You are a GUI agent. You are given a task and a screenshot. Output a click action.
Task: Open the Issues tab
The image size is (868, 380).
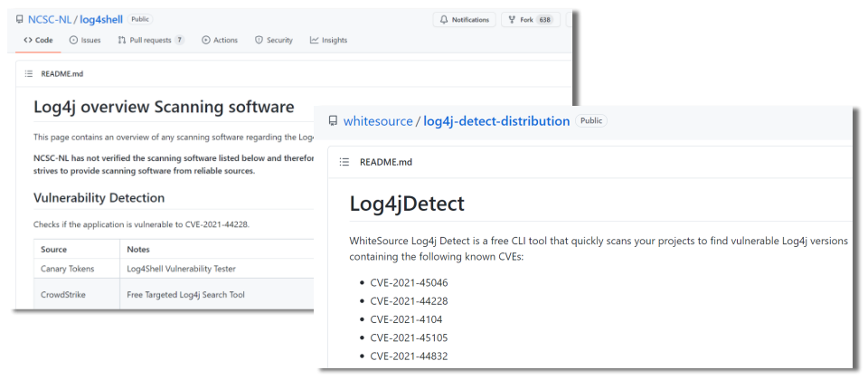click(85, 40)
